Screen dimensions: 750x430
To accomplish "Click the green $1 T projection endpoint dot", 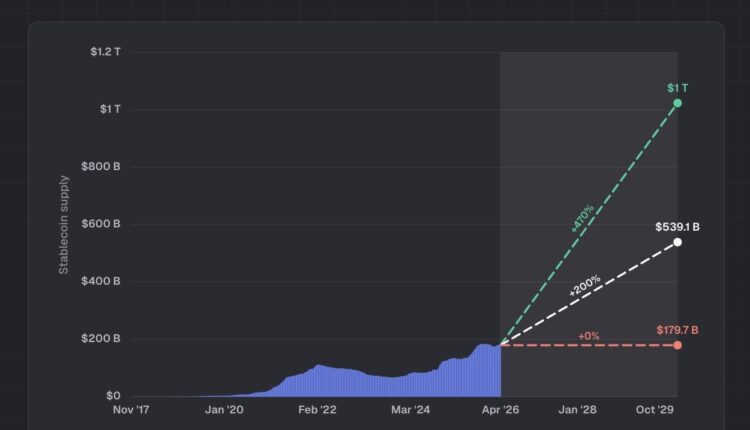I will (678, 103).
